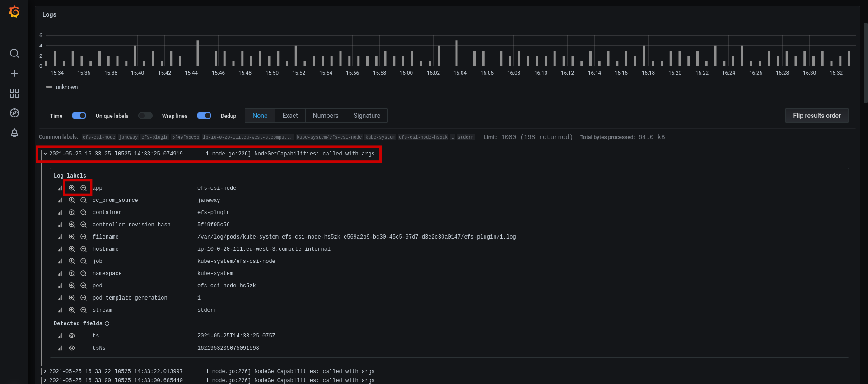Filter out value on controller_revision_hash
The height and width of the screenshot is (384, 868).
coord(84,225)
